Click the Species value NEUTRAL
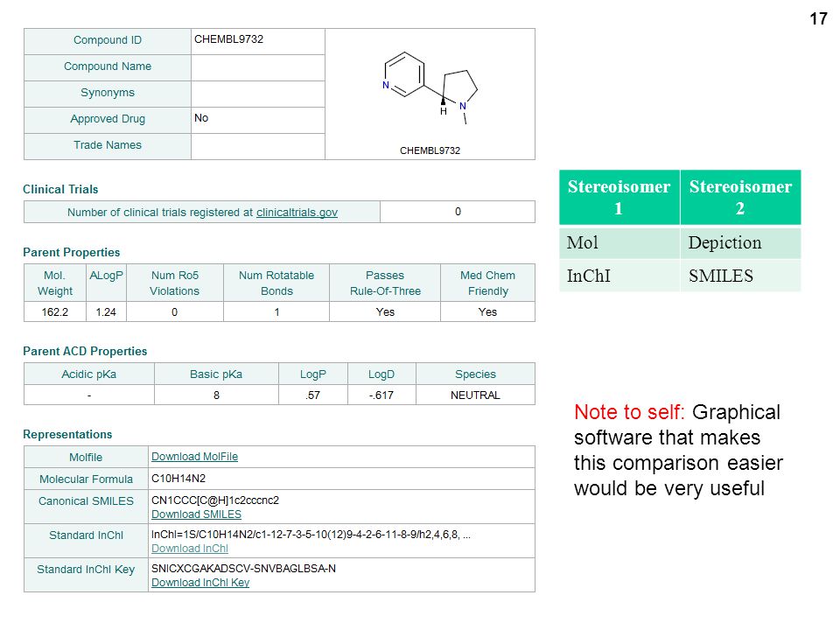This screenshot has width=840, height=630. click(475, 395)
